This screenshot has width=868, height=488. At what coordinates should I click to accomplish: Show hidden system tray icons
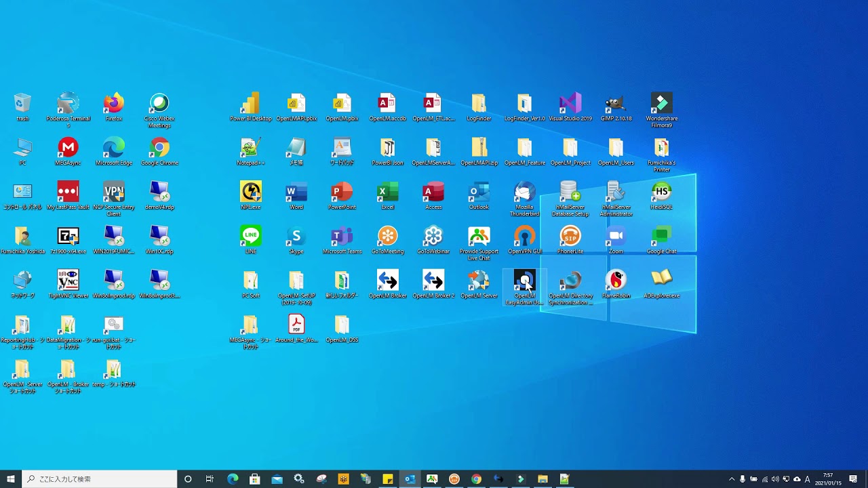click(732, 479)
